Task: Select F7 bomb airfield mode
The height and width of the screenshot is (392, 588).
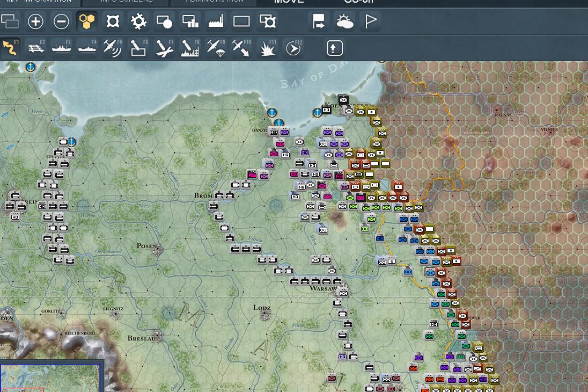Action: pyautogui.click(x=164, y=48)
